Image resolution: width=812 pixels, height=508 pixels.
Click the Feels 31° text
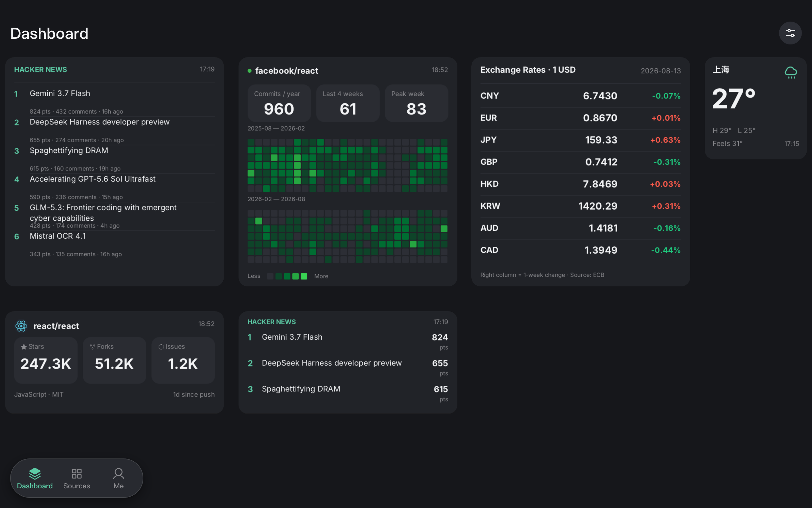[727, 144]
